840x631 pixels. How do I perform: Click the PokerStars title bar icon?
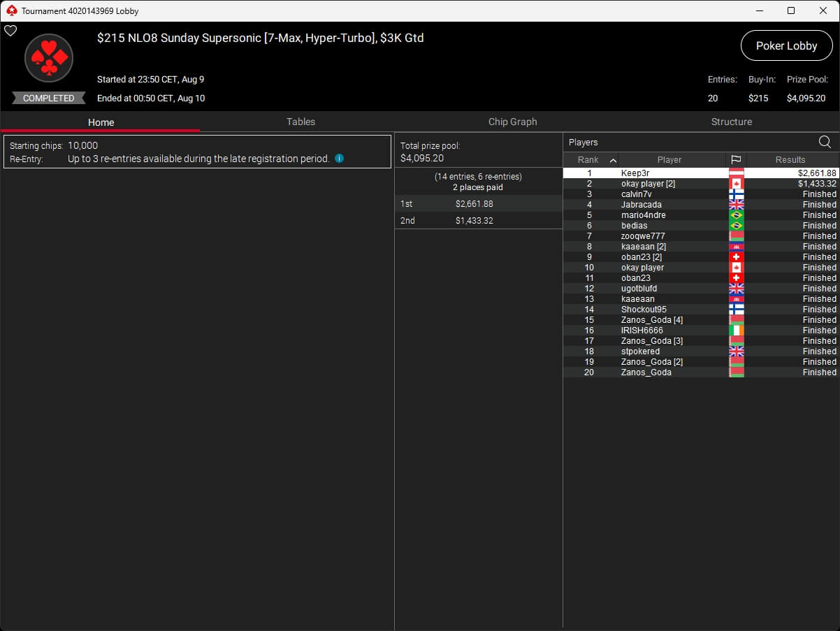pos(11,10)
